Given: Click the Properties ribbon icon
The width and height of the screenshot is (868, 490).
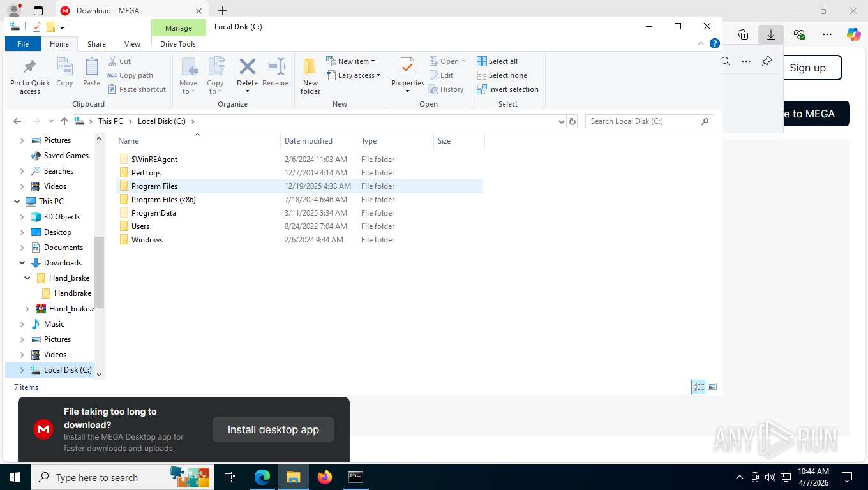Looking at the screenshot, I should click(x=408, y=74).
